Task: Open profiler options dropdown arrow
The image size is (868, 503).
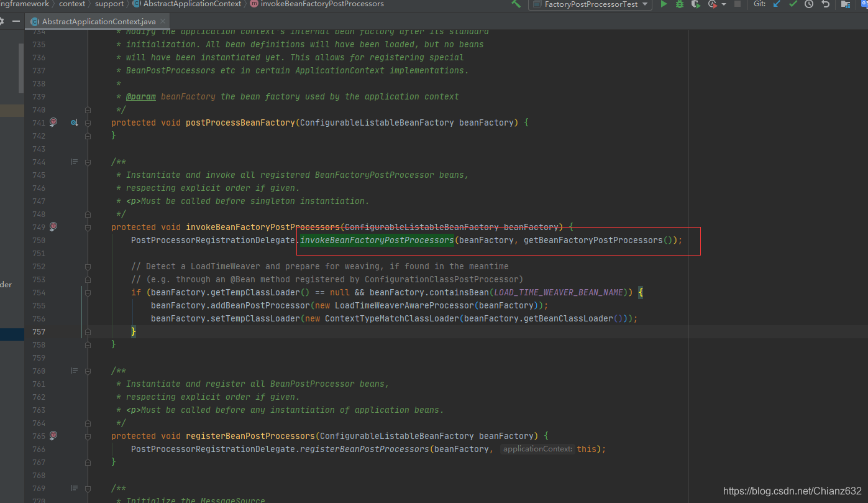Action: (x=724, y=4)
